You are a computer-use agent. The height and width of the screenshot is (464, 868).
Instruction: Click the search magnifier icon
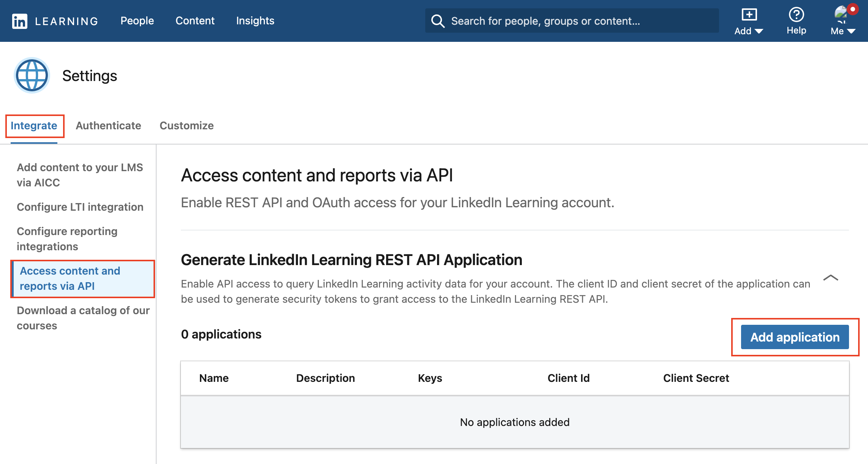click(x=438, y=21)
